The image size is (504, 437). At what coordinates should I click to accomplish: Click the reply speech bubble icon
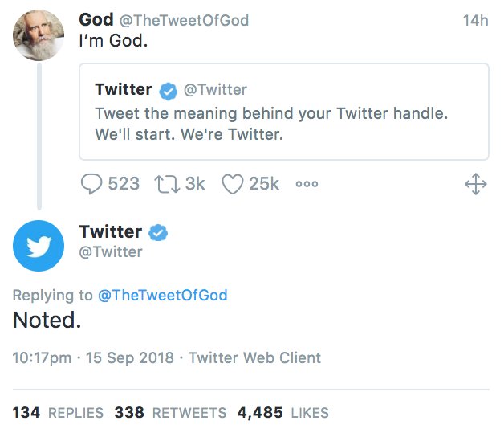(91, 184)
